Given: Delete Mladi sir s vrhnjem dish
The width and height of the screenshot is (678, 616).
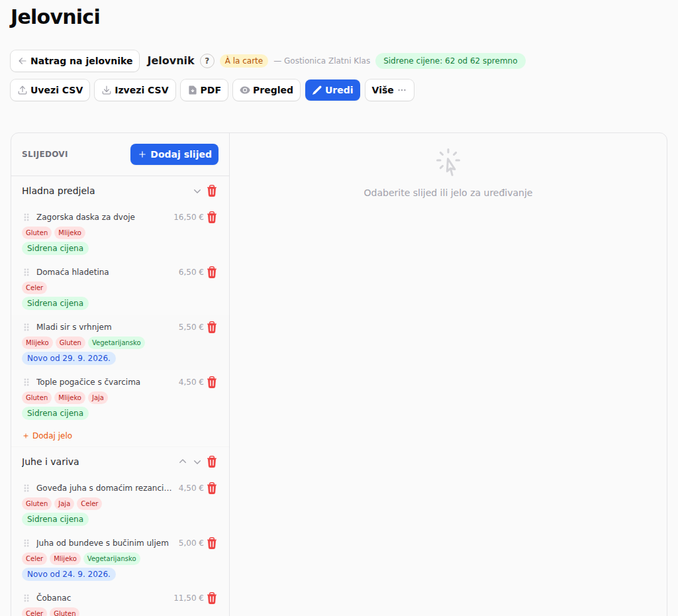Looking at the screenshot, I should 212,327.
